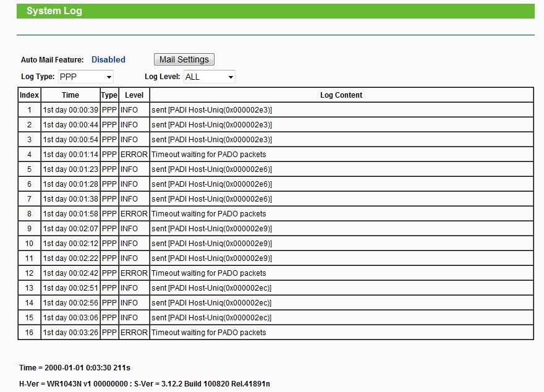Select the Level column header
Screen dimensions: 544x392
(134, 95)
